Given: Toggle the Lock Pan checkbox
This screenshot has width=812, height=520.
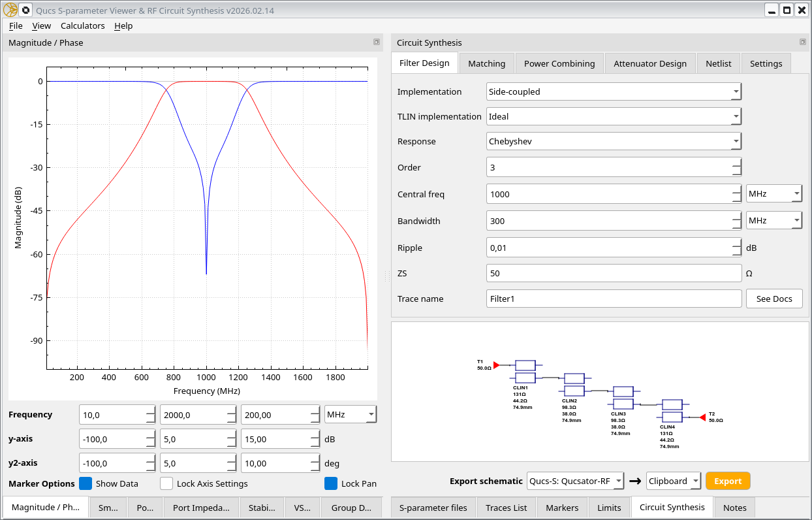Looking at the screenshot, I should coord(331,484).
